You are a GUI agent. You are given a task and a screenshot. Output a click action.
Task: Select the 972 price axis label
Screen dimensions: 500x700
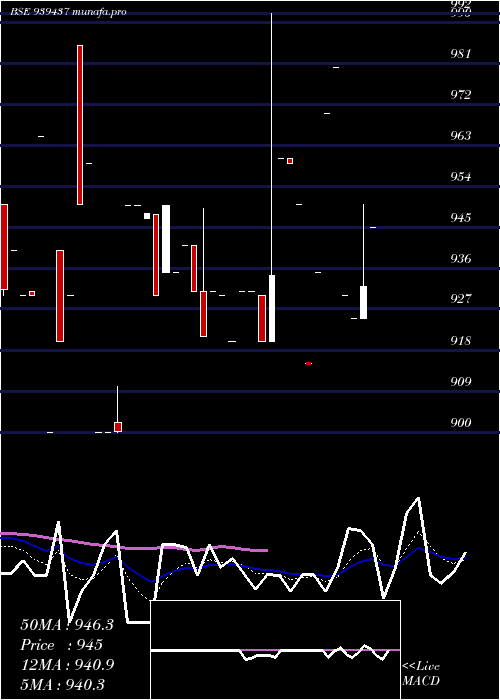click(x=460, y=95)
